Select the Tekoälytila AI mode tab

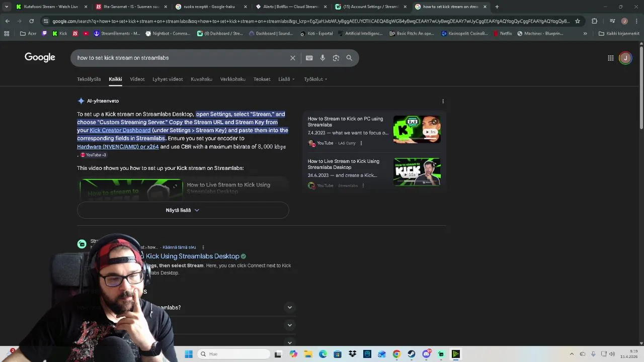[89, 79]
